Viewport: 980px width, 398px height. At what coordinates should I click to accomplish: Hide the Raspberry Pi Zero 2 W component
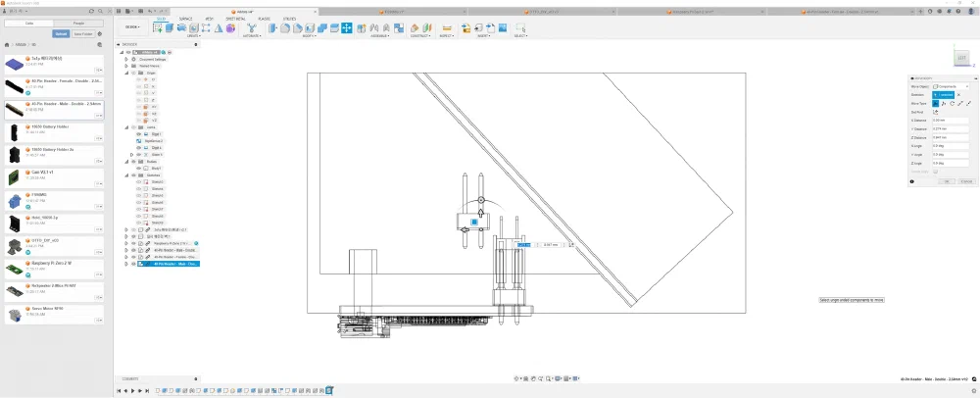[x=134, y=242]
